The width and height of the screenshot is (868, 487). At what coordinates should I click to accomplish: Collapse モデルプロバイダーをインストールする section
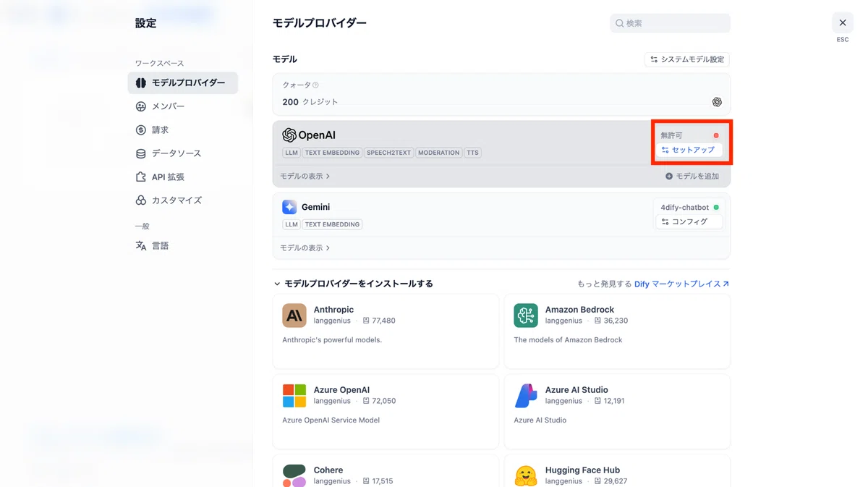pos(353,284)
